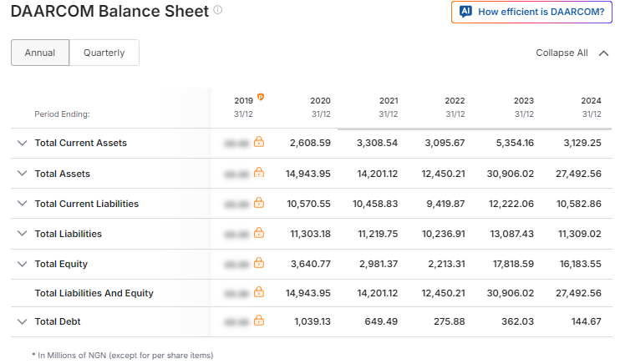Click the lock icon in Total Current Liabilities row
Screen dimensions: 620x364
pos(259,202)
